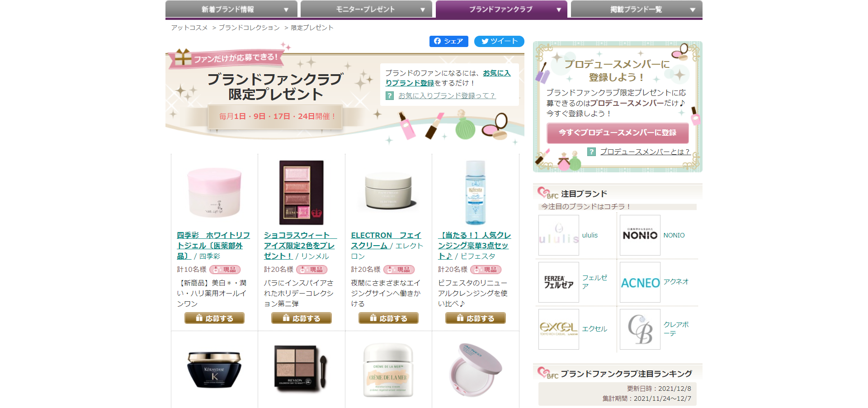Click the excel brand logo
Screen dimensions: 868x408
point(559,329)
